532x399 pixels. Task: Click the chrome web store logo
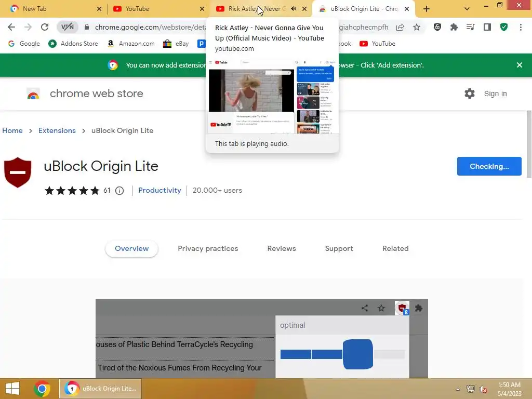(x=33, y=94)
